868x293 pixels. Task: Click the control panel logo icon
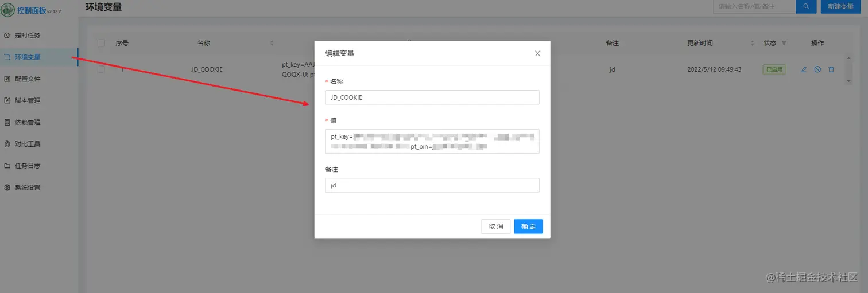(x=7, y=10)
